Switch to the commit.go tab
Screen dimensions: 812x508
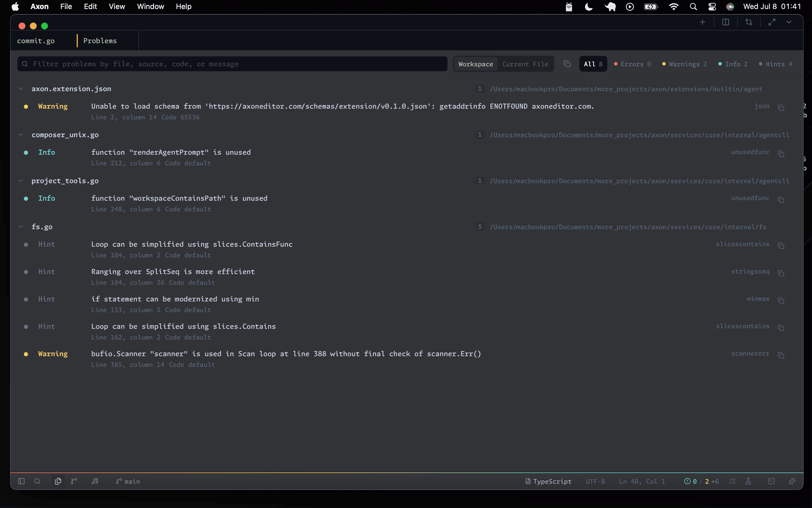pos(36,41)
